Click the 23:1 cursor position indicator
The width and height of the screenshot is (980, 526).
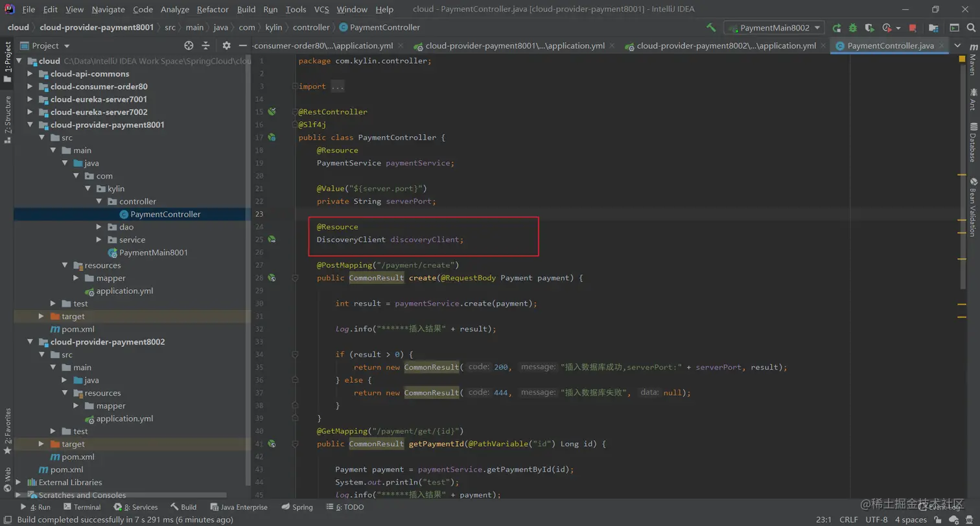coord(824,520)
